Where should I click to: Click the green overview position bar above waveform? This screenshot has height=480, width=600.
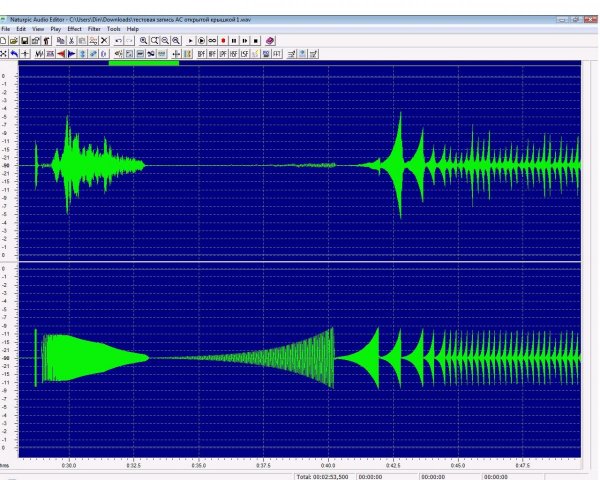click(144, 63)
